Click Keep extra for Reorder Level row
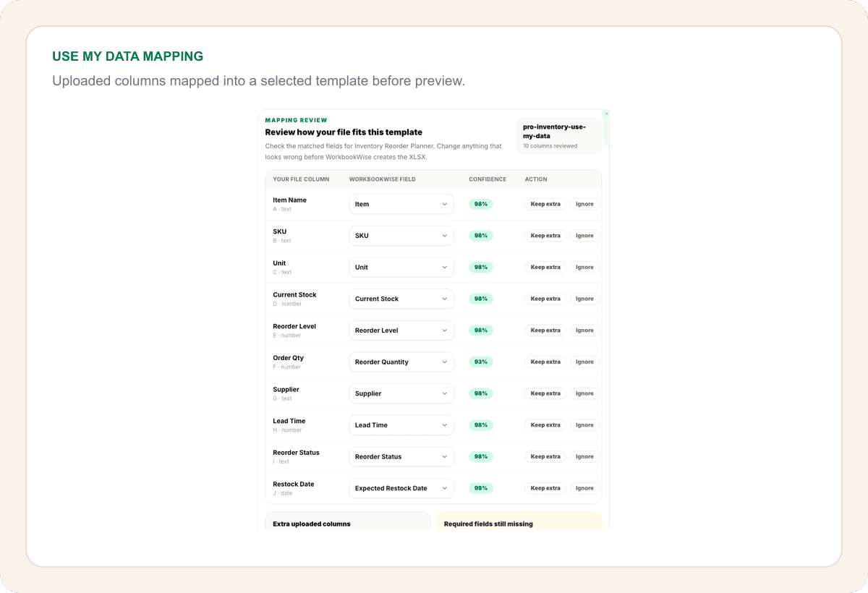 coord(545,330)
